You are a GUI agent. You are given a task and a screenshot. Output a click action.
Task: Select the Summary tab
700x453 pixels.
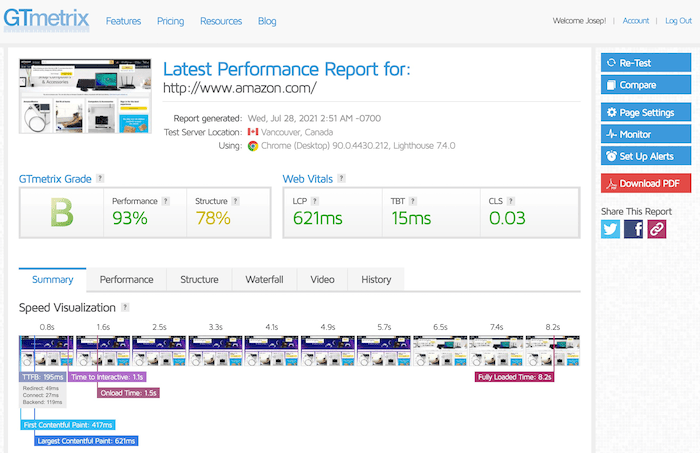[x=52, y=279]
